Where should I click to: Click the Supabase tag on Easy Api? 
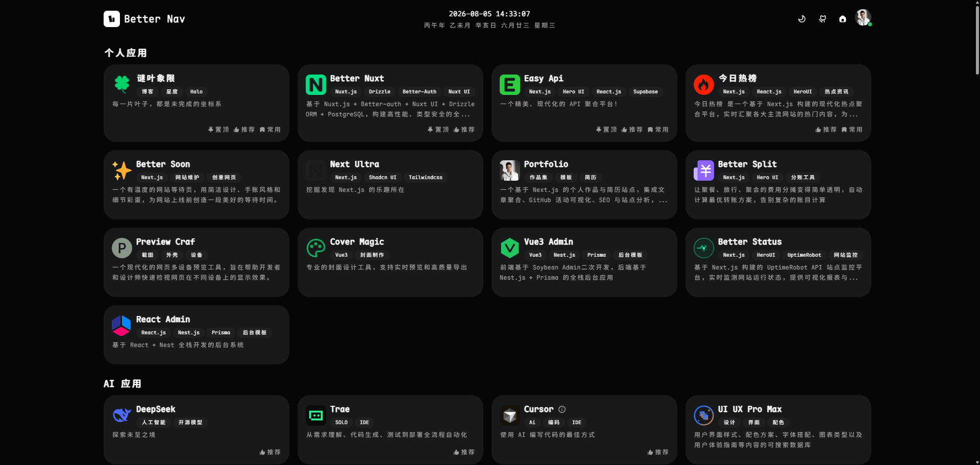pos(646,92)
